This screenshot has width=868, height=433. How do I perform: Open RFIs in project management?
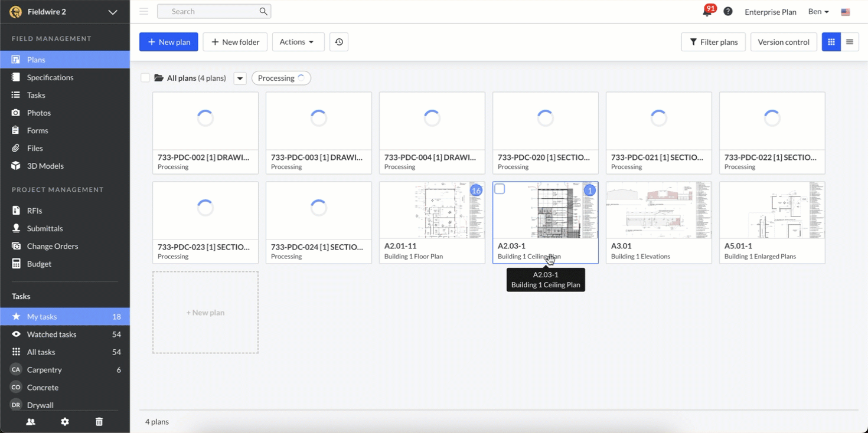click(34, 211)
